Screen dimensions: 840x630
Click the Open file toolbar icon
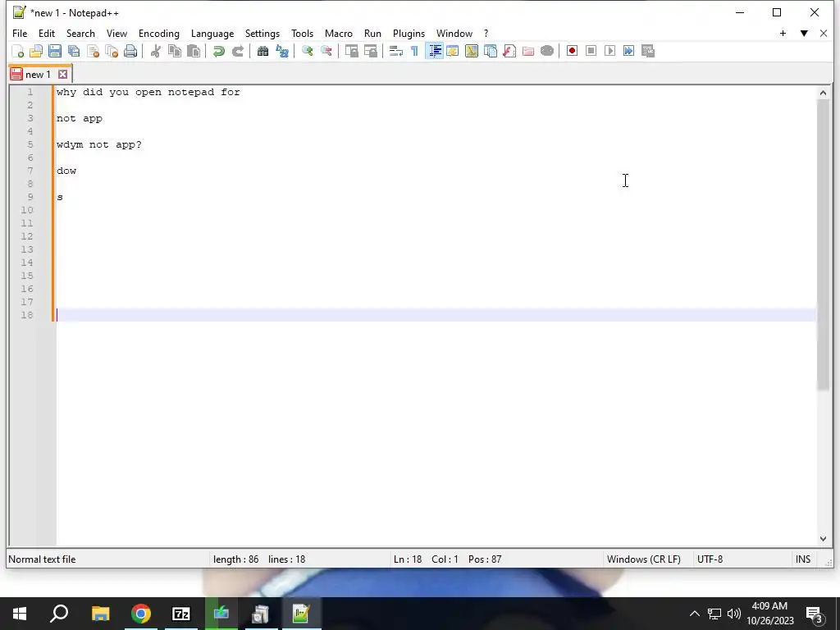pos(36,51)
